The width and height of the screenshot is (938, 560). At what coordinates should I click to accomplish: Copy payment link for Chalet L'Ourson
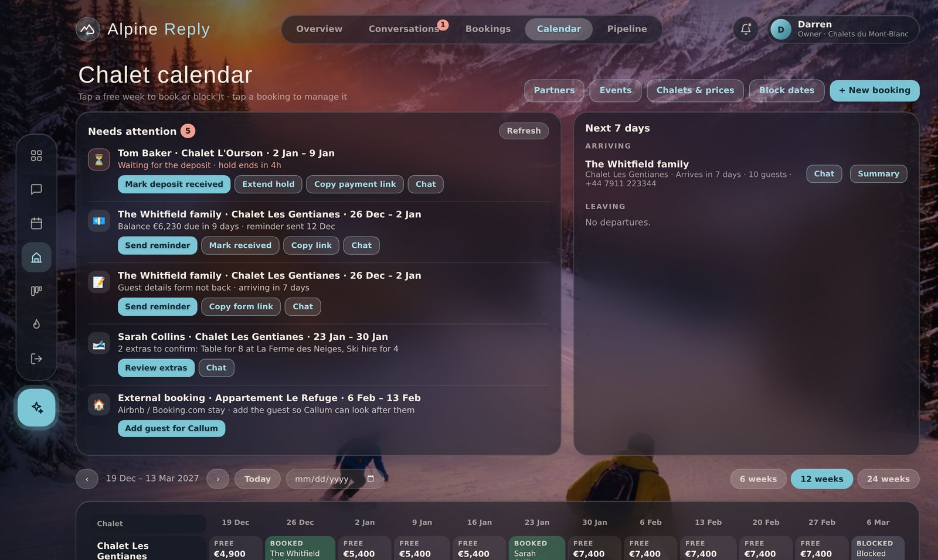355,185
